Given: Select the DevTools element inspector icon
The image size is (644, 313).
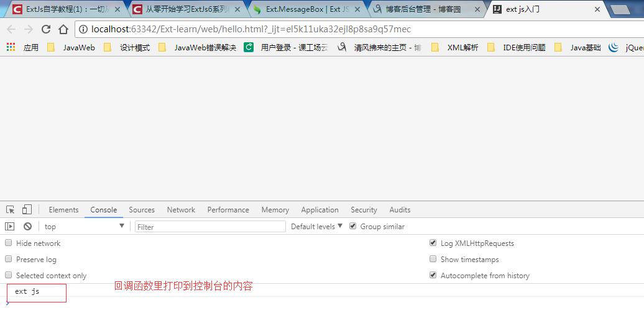Looking at the screenshot, I should 11,210.
